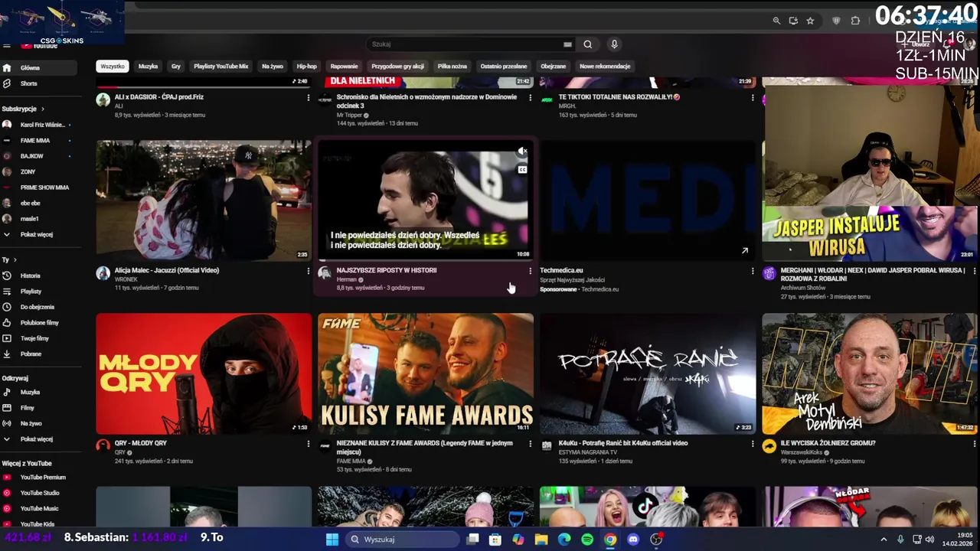Viewport: 980px width, 551px height.
Task: Select Ostatnio przesłane filter chip
Action: pos(504,67)
